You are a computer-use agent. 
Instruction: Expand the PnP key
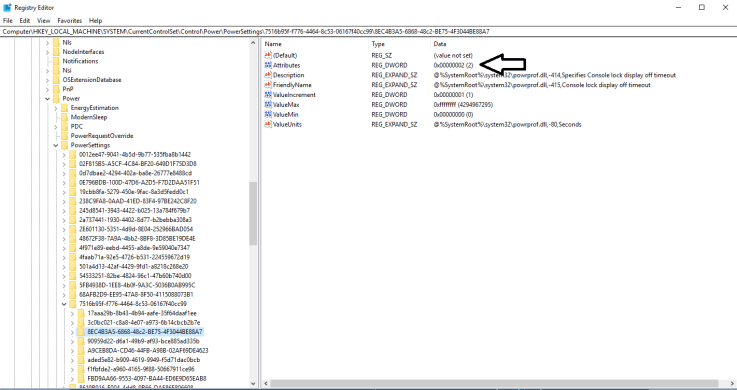click(47, 89)
